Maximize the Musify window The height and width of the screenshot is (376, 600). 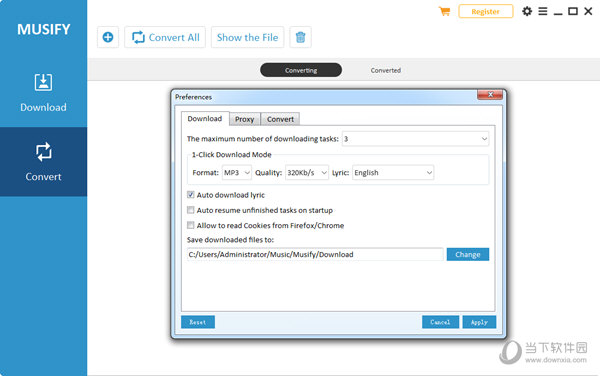pyautogui.click(x=573, y=11)
